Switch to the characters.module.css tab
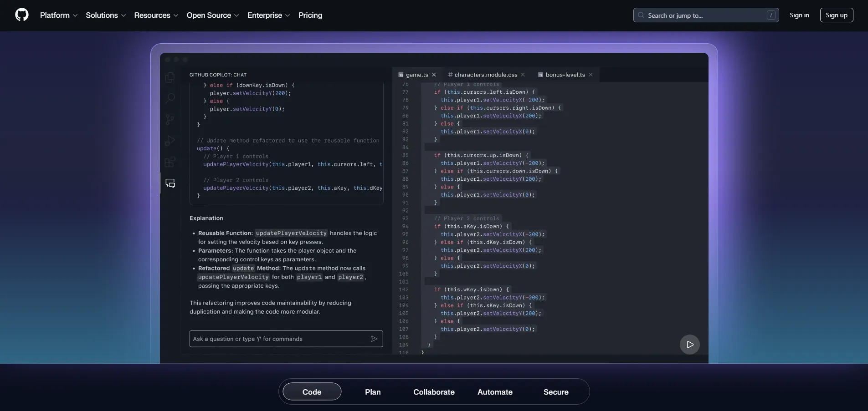Image resolution: width=868 pixels, height=411 pixels. coord(486,75)
